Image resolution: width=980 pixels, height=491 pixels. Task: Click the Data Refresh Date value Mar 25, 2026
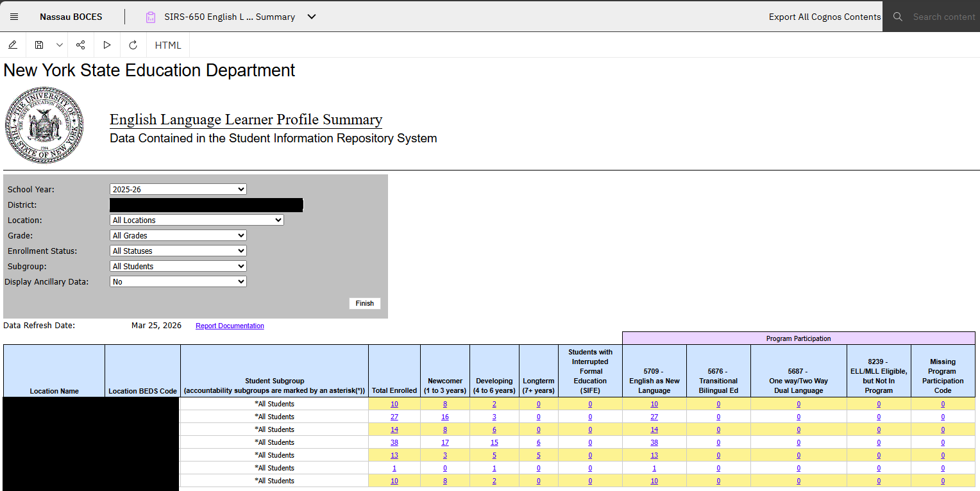click(156, 326)
